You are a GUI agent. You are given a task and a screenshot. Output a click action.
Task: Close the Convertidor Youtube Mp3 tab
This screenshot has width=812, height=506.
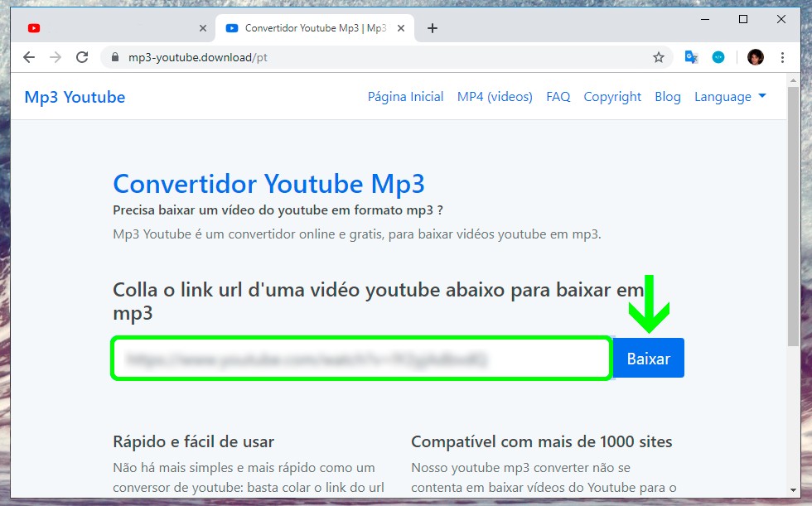(403, 28)
